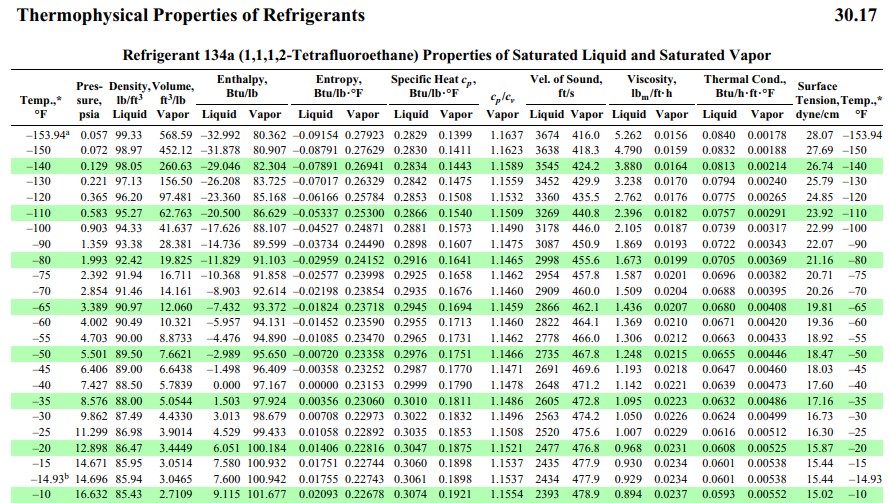Click the 'Surface Tension, dyne/cm' header
The width and height of the screenshot is (889, 503).
click(817, 100)
